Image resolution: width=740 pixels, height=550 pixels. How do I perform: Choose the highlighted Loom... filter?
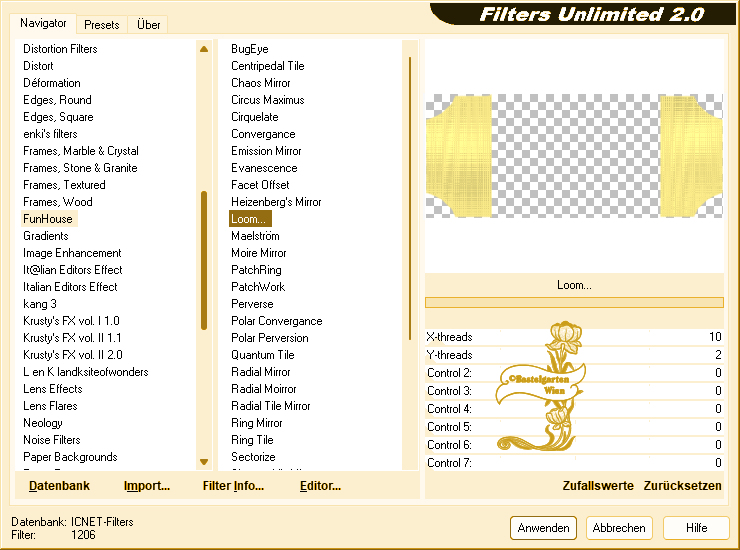tap(250, 219)
